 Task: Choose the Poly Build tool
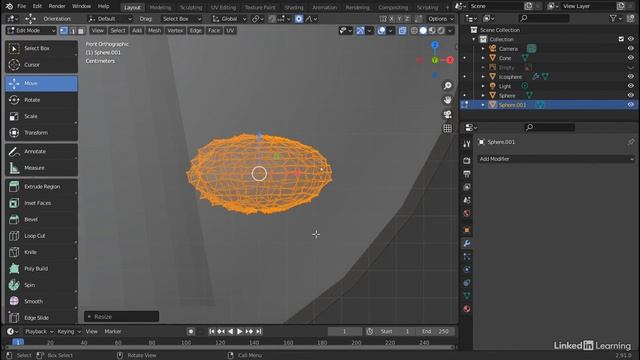click(41, 269)
